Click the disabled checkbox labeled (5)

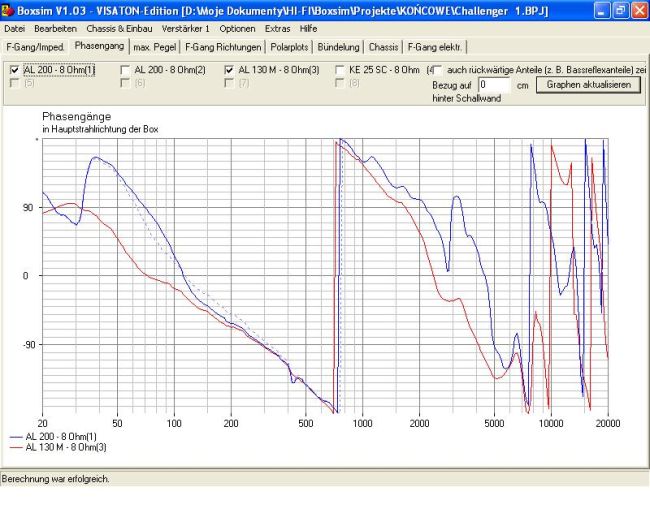pyautogui.click(x=15, y=83)
